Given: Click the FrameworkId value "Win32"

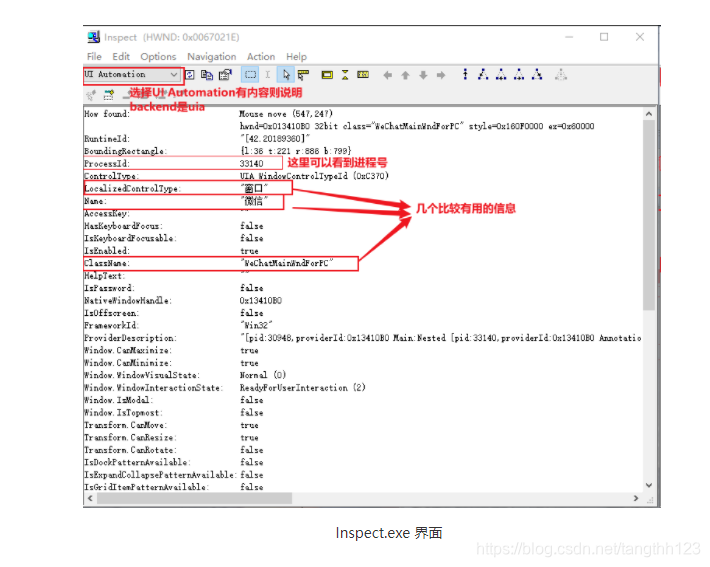Looking at the screenshot, I should [x=256, y=326].
